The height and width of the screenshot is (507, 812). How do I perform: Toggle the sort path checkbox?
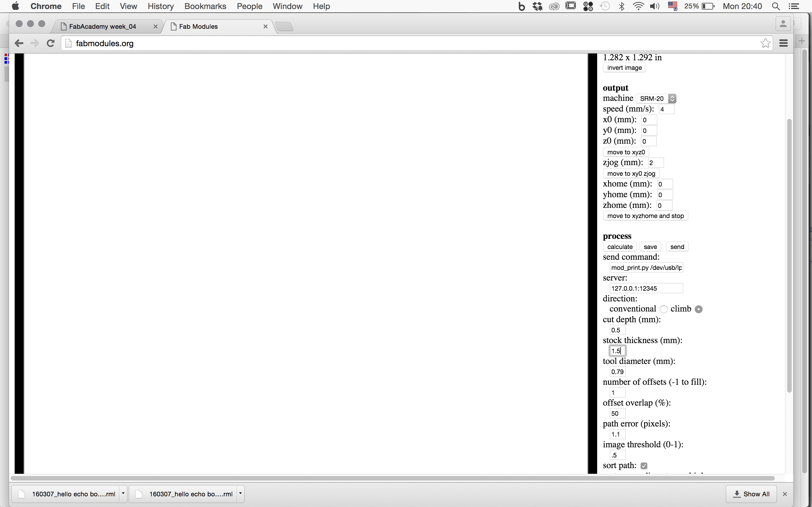coord(644,466)
